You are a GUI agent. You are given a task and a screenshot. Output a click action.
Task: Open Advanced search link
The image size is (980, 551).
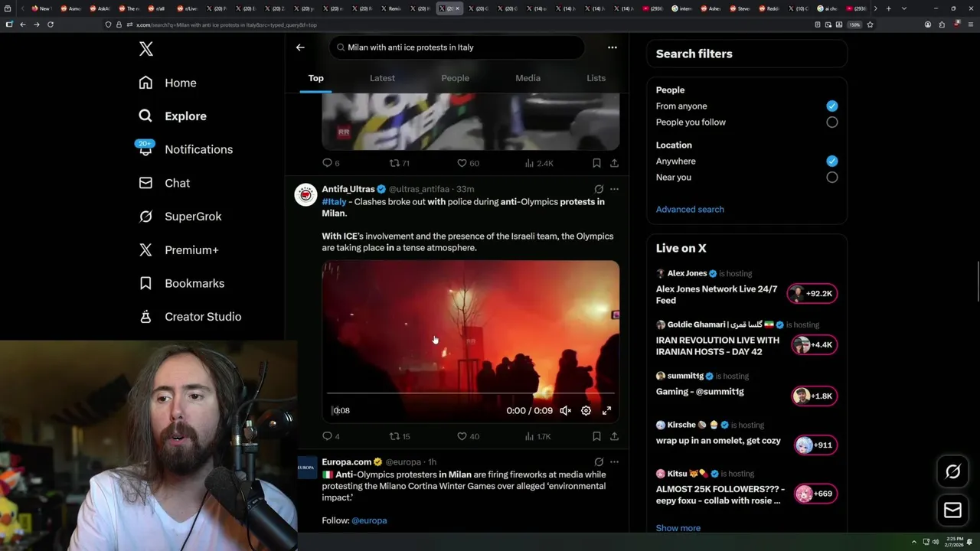[690, 209]
